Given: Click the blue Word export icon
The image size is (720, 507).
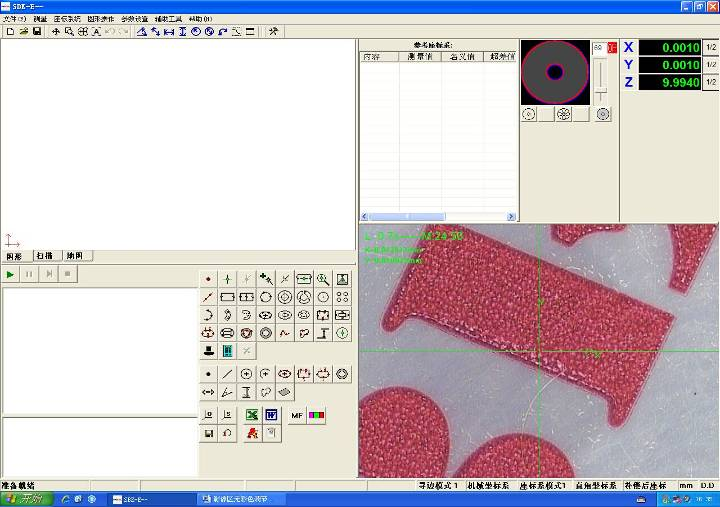Looking at the screenshot, I should point(271,415).
